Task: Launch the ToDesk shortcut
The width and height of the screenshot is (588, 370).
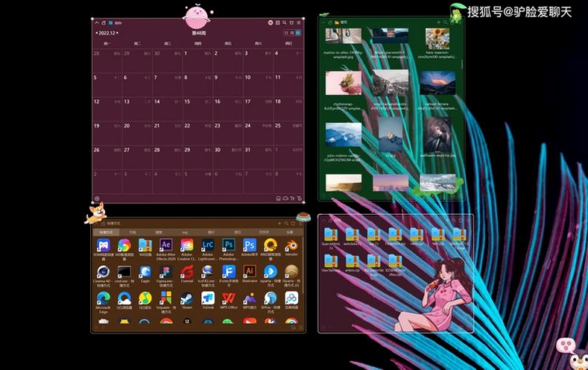Action: (207, 298)
